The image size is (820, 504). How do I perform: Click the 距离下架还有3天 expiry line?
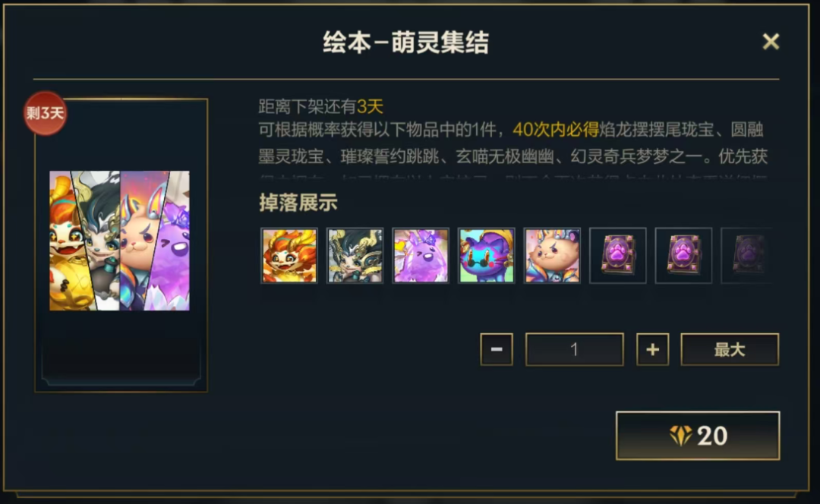pos(320,107)
